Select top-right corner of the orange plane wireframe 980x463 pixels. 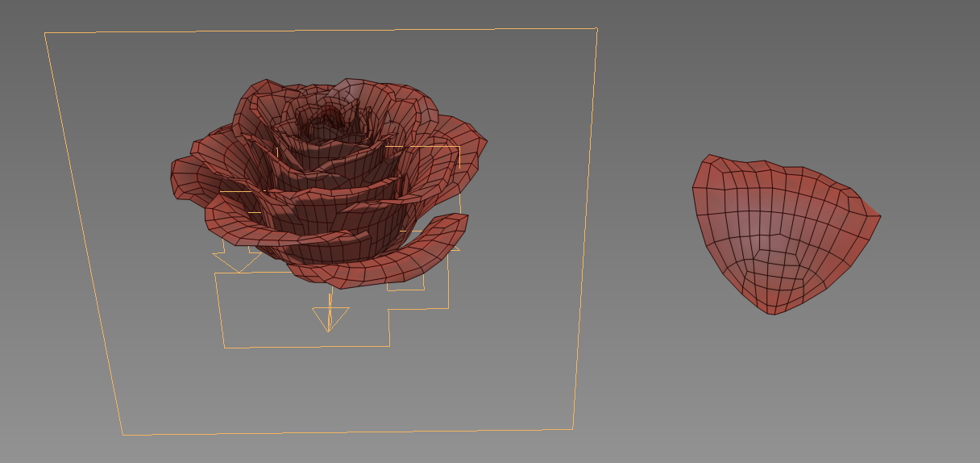[x=597, y=28]
